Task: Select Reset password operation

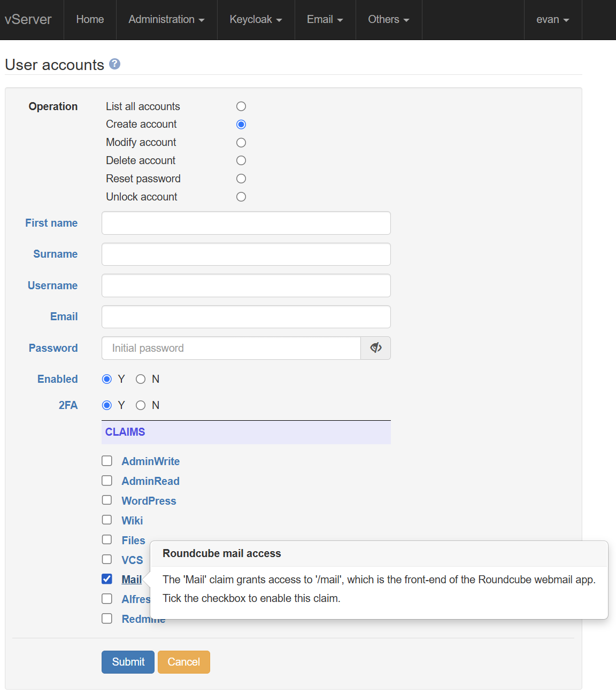Action: [241, 179]
